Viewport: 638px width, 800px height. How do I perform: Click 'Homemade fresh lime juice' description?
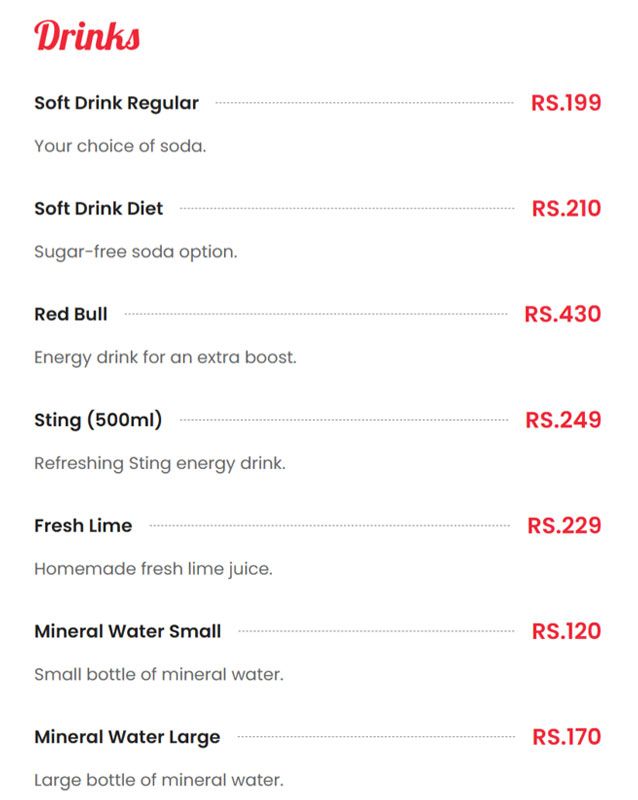pyautogui.click(x=153, y=569)
